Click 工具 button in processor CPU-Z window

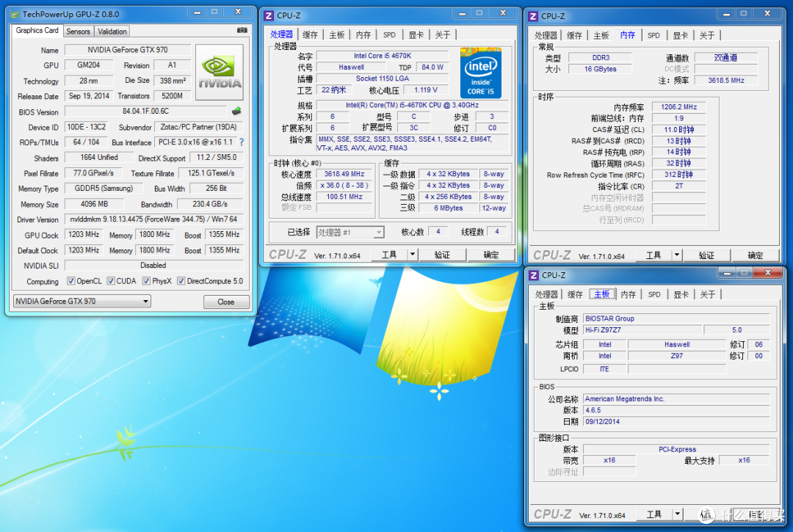[389, 255]
